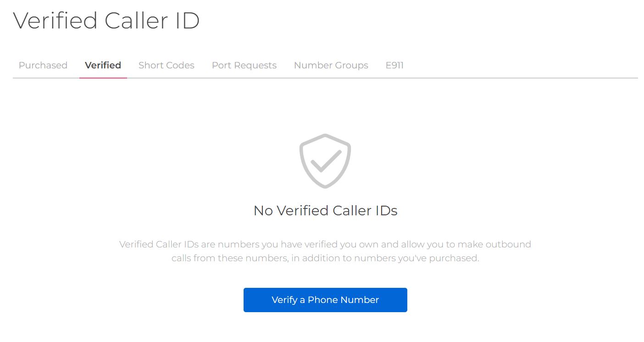Click the No Verified Caller IDs heading
Image resolution: width=644 pixels, height=342 pixels.
pos(325,211)
